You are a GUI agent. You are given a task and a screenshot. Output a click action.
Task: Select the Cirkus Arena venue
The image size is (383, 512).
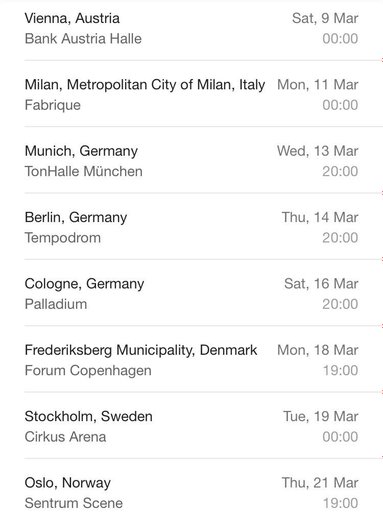click(x=65, y=437)
